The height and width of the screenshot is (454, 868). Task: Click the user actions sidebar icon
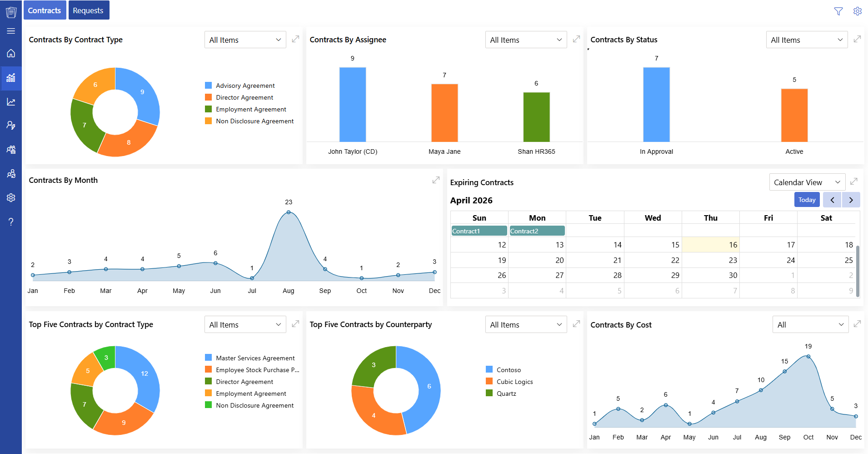(11, 125)
